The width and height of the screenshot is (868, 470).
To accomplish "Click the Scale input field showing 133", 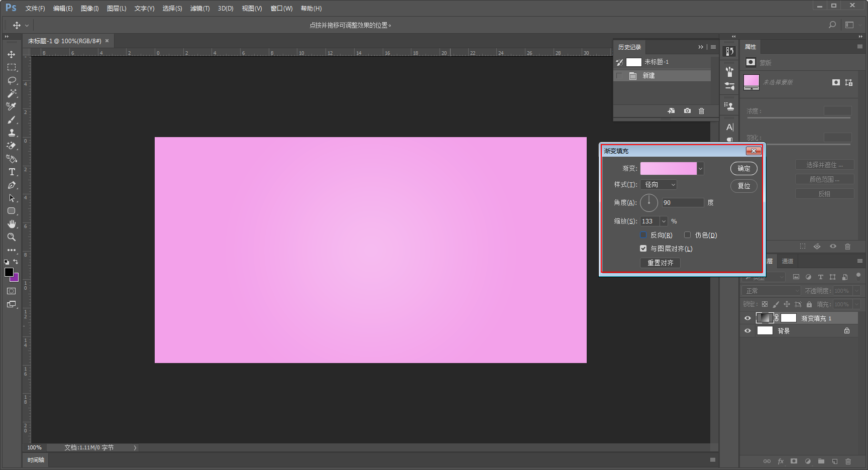I will tap(650, 221).
